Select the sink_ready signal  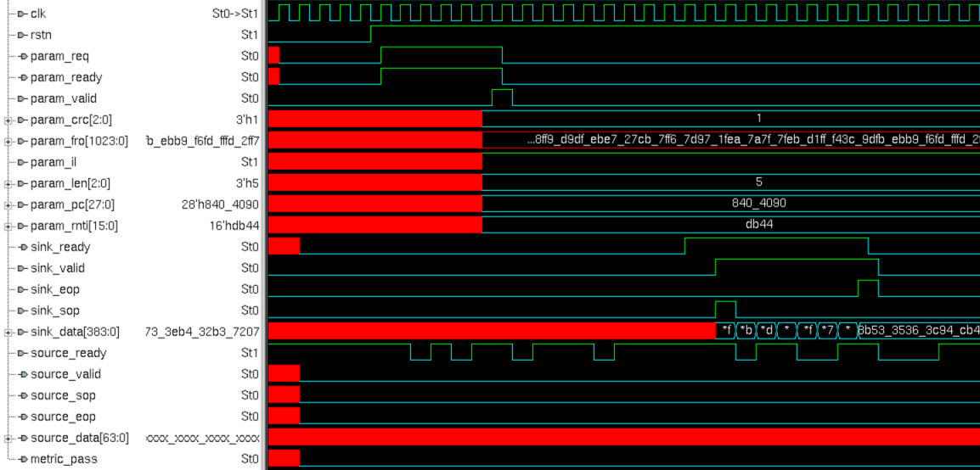[60, 247]
